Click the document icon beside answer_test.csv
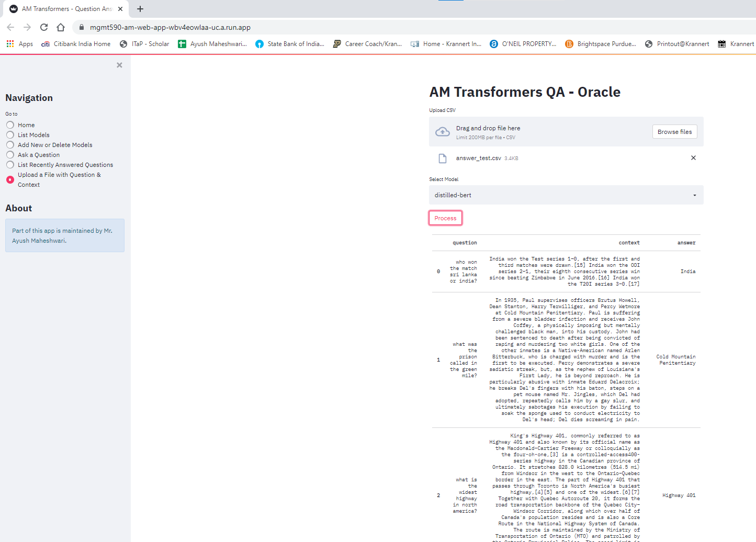This screenshot has width=756, height=542. coord(442,158)
